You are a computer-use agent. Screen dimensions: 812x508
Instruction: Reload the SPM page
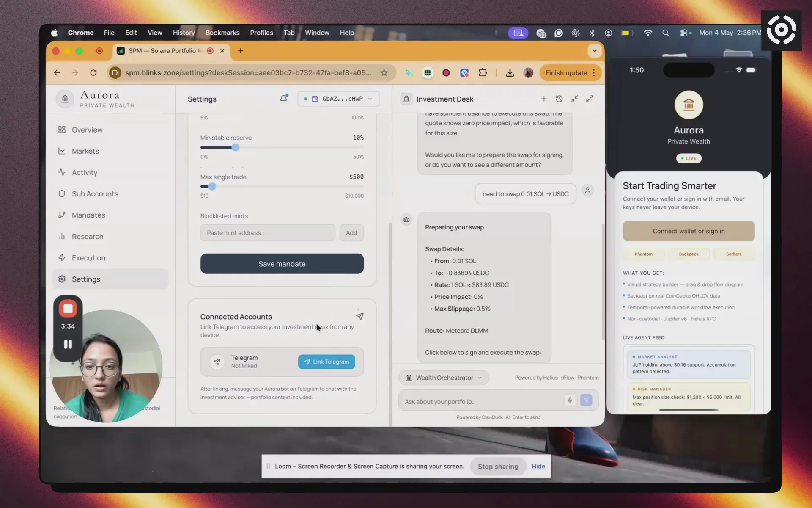(93, 73)
